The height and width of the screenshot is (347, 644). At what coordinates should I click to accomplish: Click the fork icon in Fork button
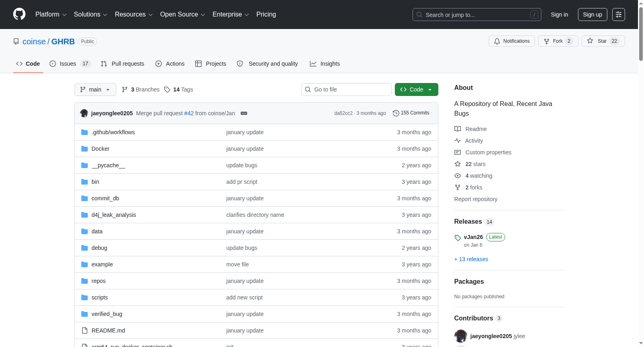pos(547,41)
